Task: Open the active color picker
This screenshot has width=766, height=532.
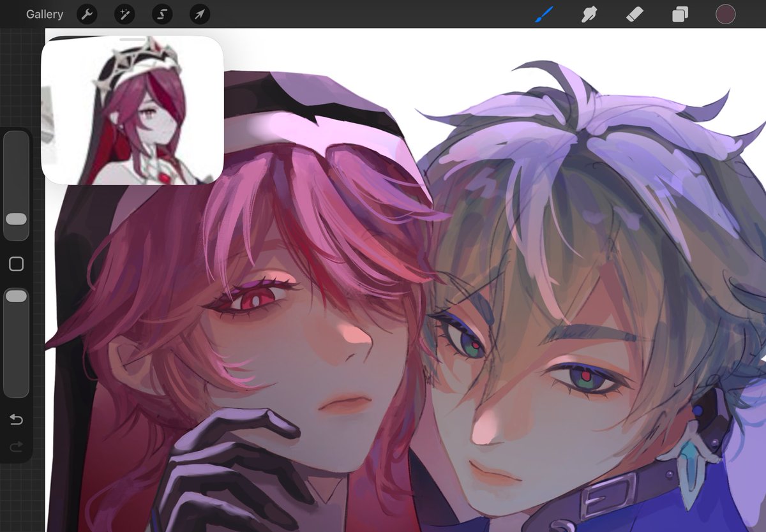Action: point(726,14)
